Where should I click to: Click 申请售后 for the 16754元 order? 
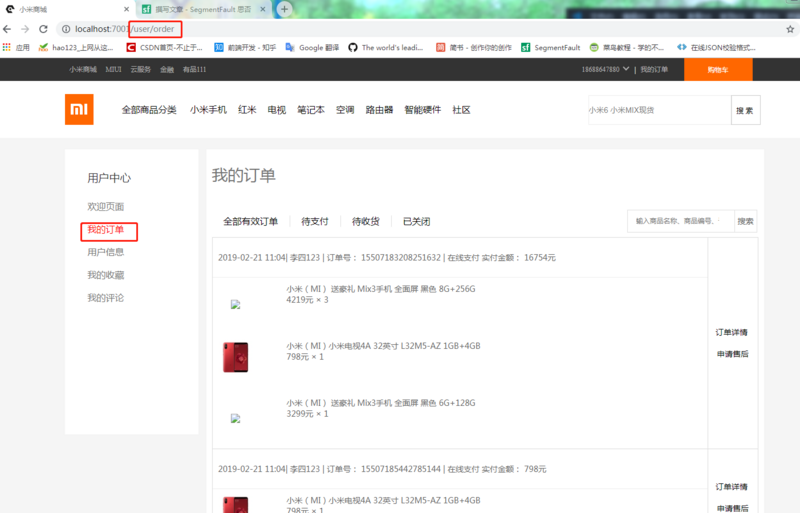732,354
